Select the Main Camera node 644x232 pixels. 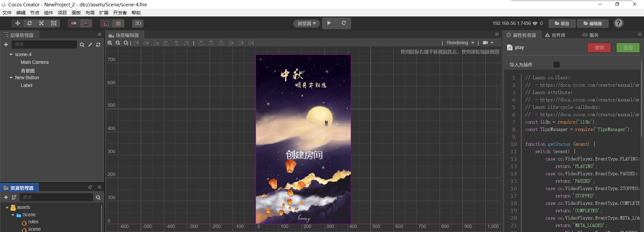35,62
